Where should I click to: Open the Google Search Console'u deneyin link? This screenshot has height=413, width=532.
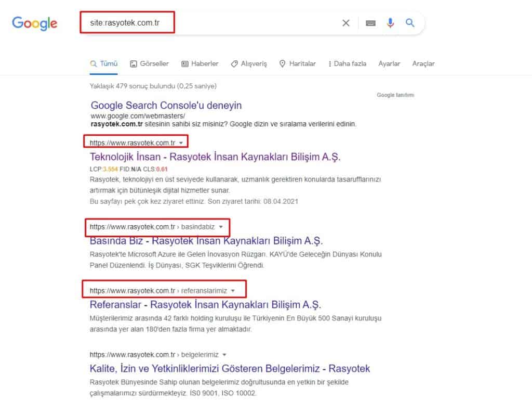[166, 105]
